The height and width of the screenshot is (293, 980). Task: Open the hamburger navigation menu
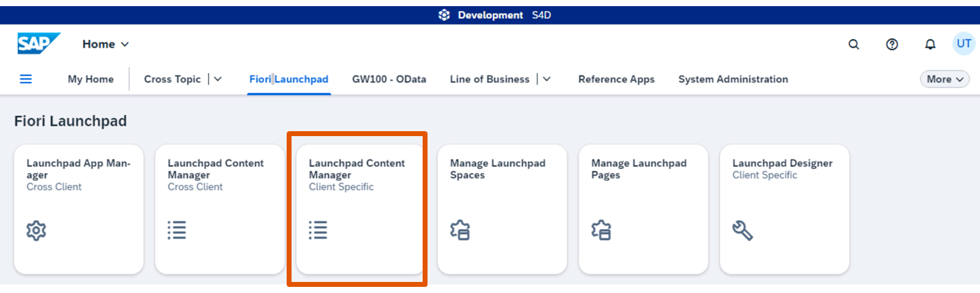26,79
